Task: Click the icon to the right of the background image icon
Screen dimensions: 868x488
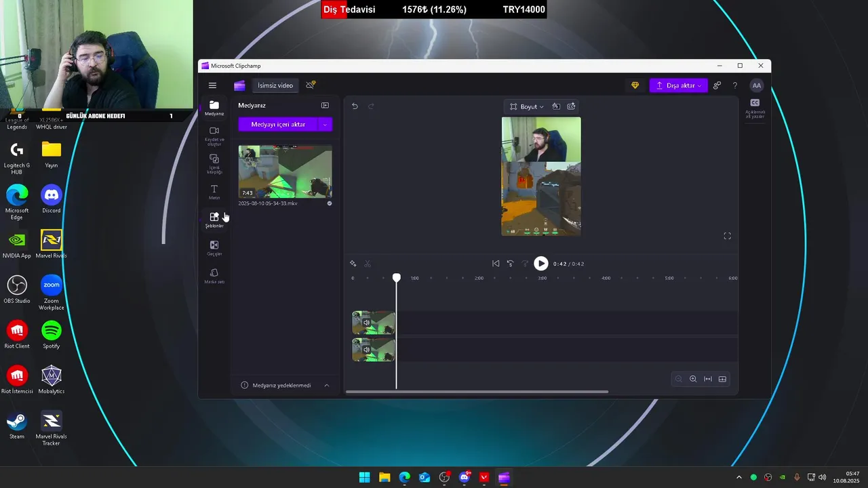Action: coord(571,106)
